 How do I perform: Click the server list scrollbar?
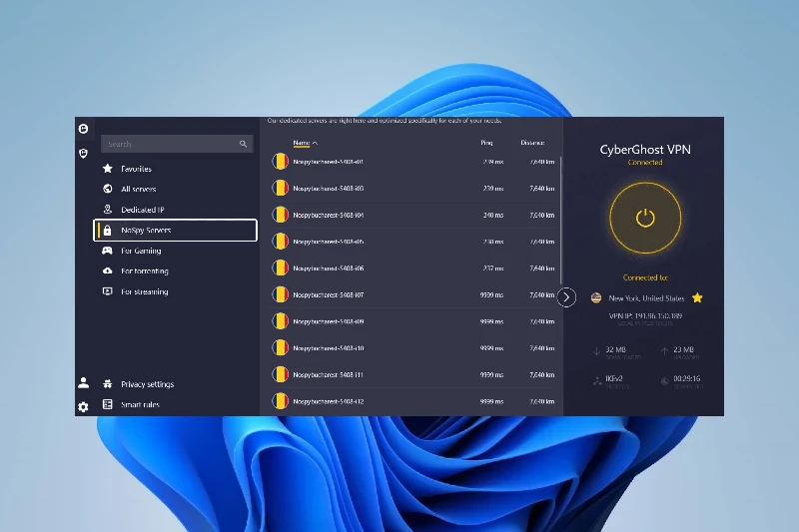click(561, 220)
